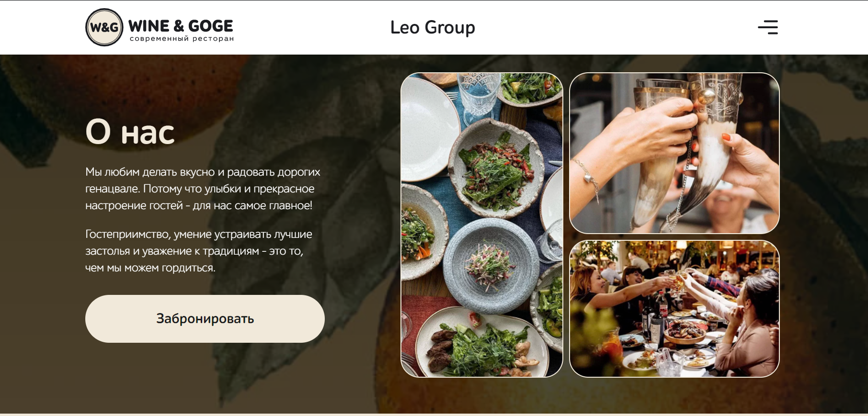Image resolution: width=868 pixels, height=416 pixels.
Task: Open the photo of clinking drinking horns
Action: coord(674,153)
